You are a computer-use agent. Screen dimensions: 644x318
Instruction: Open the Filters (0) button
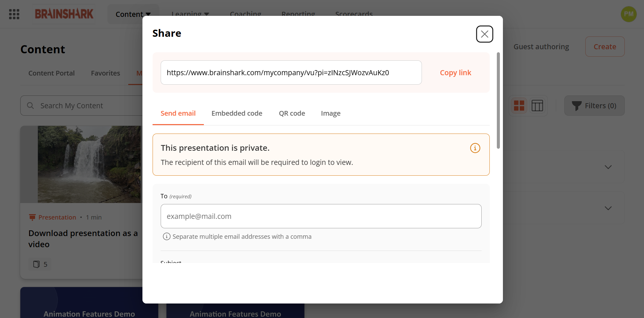click(594, 106)
